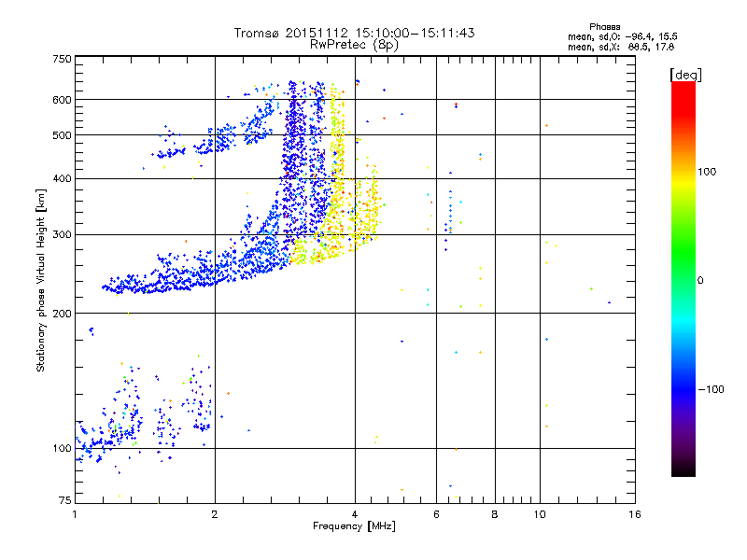This screenshot has width=747, height=560.
Task: Click the title 'Tromsø 20151112 15:10:00-15:11:43'
Action: pyautogui.click(x=354, y=33)
